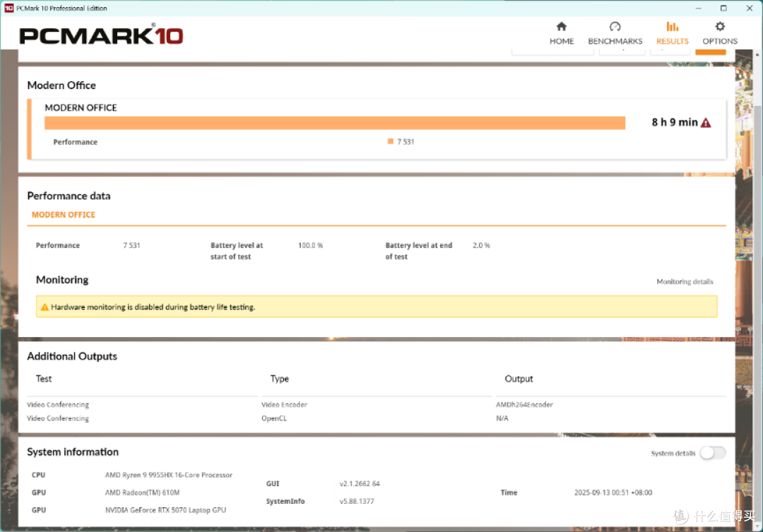Click the orange square legend beside 7 531
763x532 pixels.
tap(390, 141)
